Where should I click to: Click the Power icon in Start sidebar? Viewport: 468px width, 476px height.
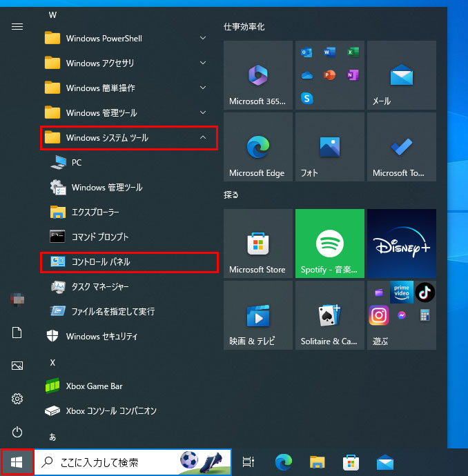point(17,432)
